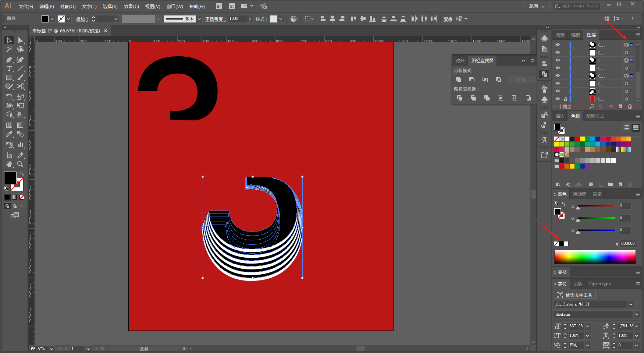Click the delete layer trash icon
Viewport: 644px width, 353px height.
coord(630,106)
